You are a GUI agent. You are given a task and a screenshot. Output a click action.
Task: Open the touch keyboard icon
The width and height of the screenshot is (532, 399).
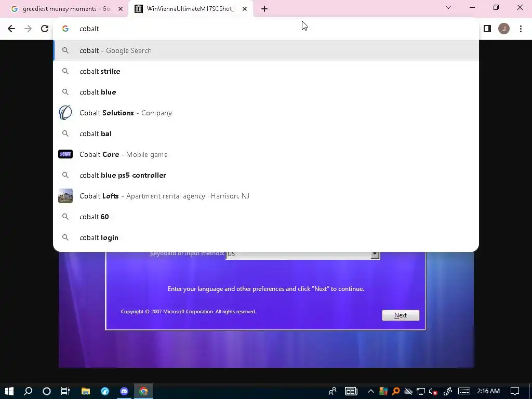[464, 391]
